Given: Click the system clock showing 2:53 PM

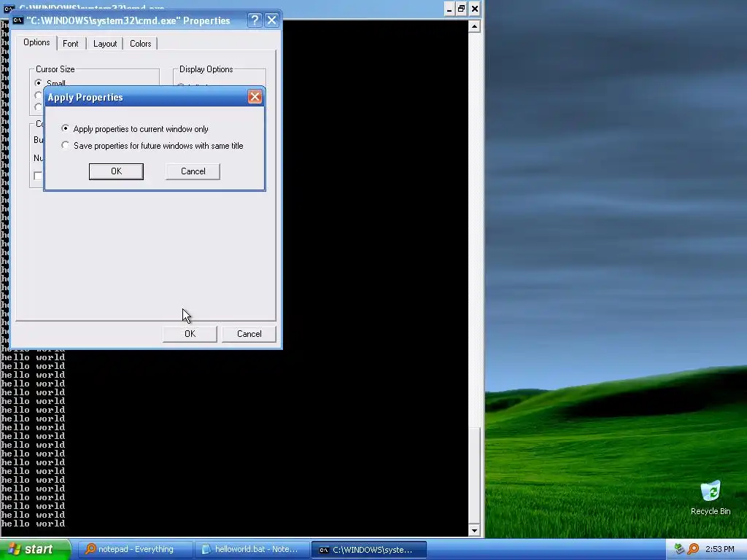Looking at the screenshot, I should click(720, 549).
